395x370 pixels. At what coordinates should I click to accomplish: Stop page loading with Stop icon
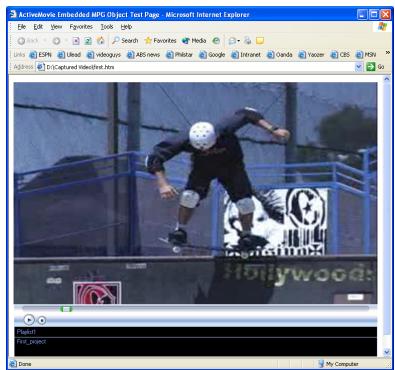tap(76, 41)
